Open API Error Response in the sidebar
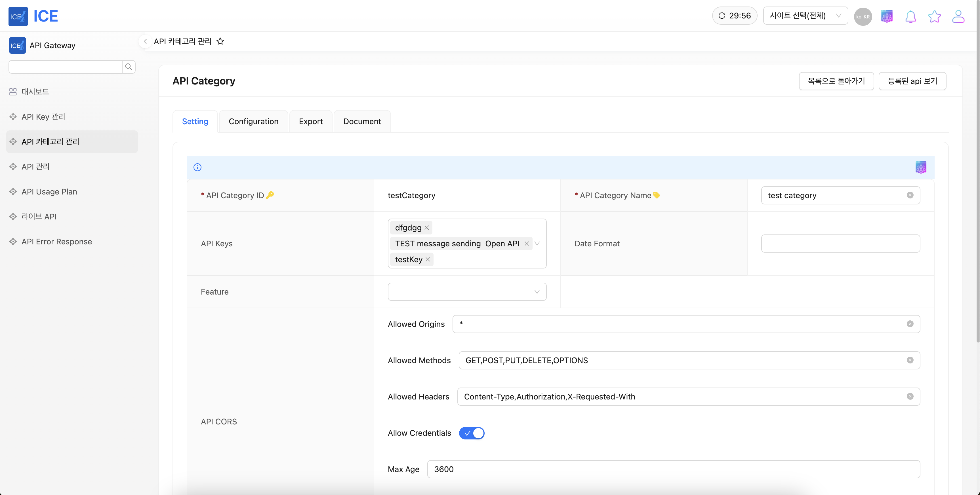 (72, 242)
